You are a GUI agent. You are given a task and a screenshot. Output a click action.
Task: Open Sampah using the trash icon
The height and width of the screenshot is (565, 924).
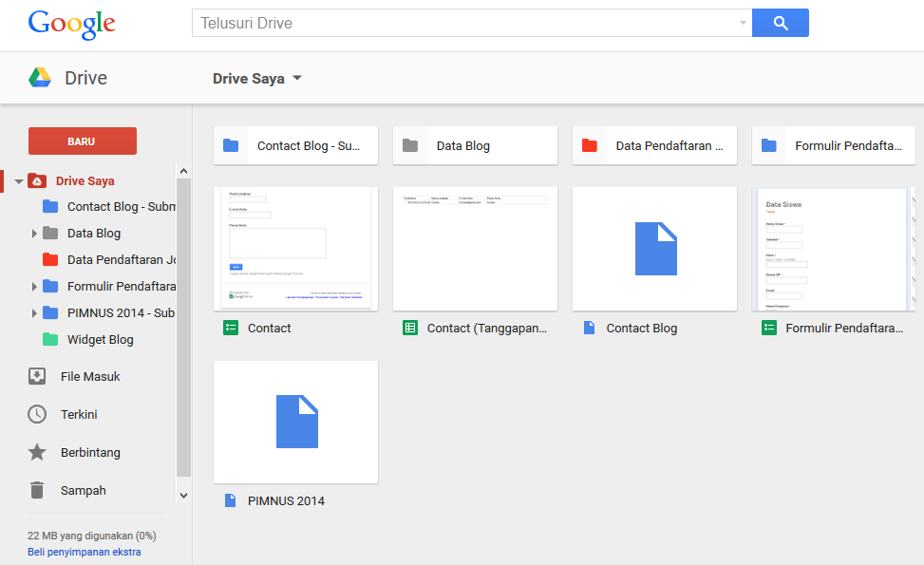[37, 490]
